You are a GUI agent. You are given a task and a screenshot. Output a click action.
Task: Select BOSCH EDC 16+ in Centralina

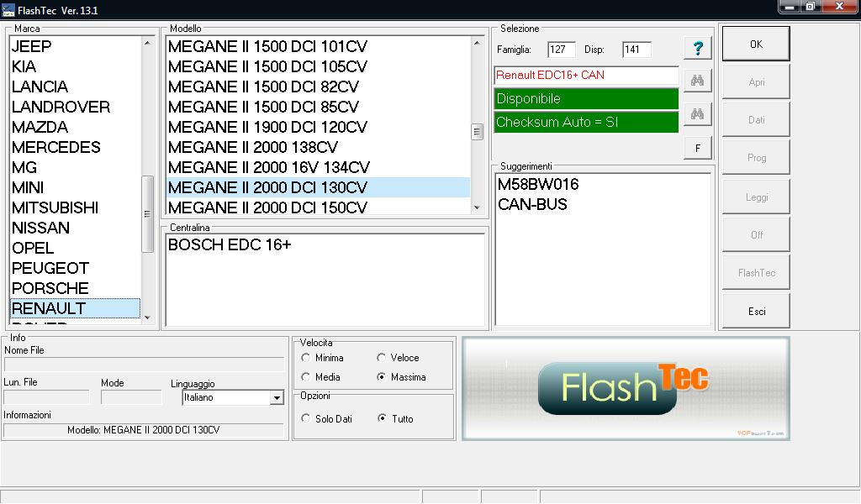pyautogui.click(x=325, y=244)
